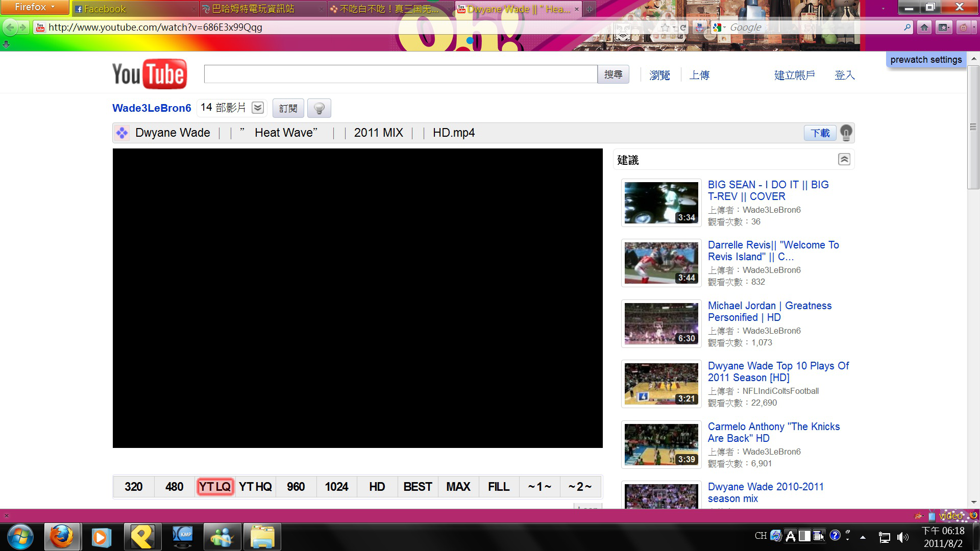Click the volume speaker tray icon
Viewport: 980px width, 551px height.
tap(902, 537)
